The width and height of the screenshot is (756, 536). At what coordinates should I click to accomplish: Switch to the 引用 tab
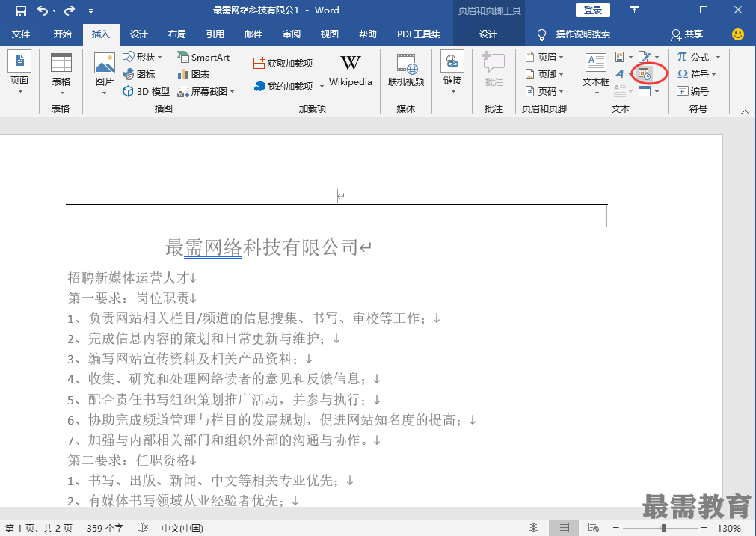pos(215,34)
